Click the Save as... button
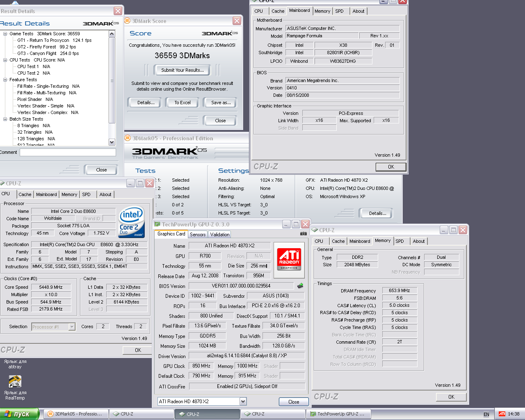525x420 pixels. (x=221, y=103)
